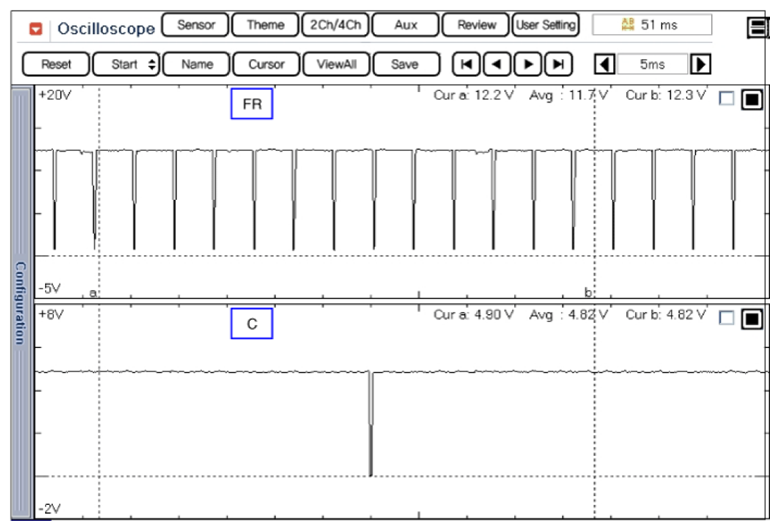The height and width of the screenshot is (530, 779).
Task: Jump to first frame of recording
Action: pyautogui.click(x=465, y=64)
